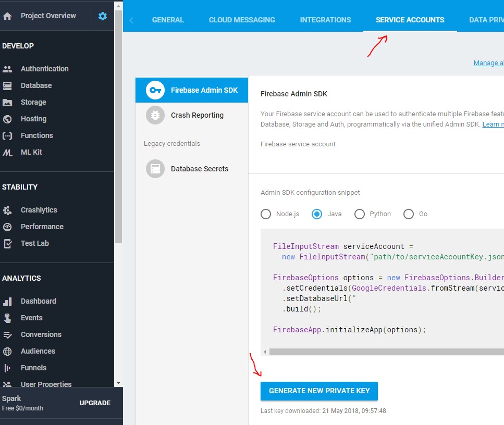Select the Java radio button
This screenshot has width=504, height=425.
point(317,214)
